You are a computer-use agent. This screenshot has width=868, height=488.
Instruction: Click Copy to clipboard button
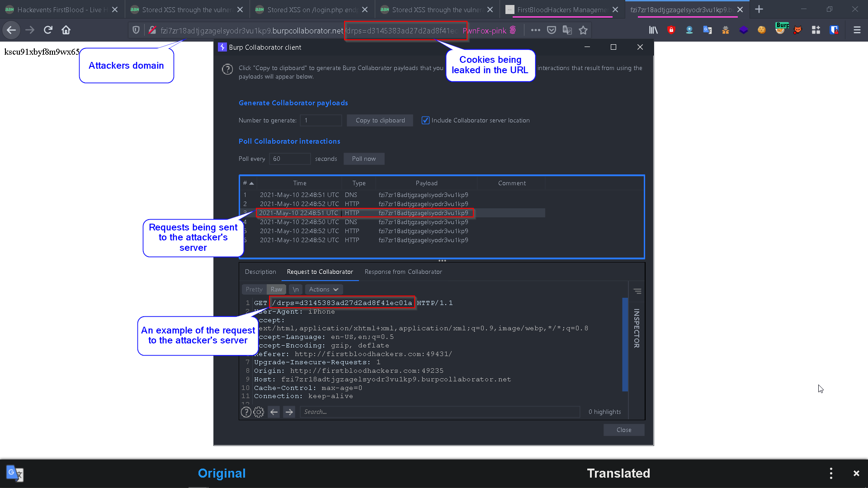tap(380, 121)
